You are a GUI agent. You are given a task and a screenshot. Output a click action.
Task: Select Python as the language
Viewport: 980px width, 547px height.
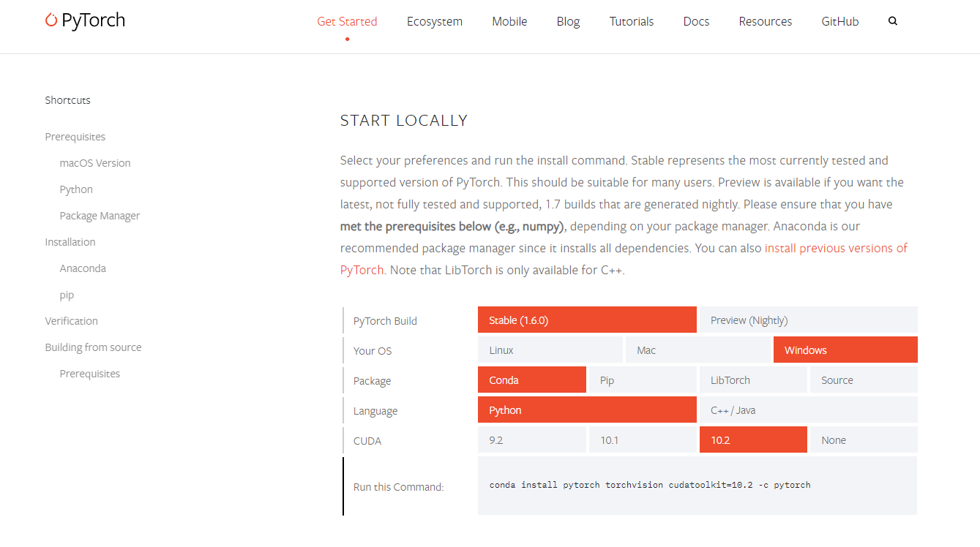(x=587, y=410)
